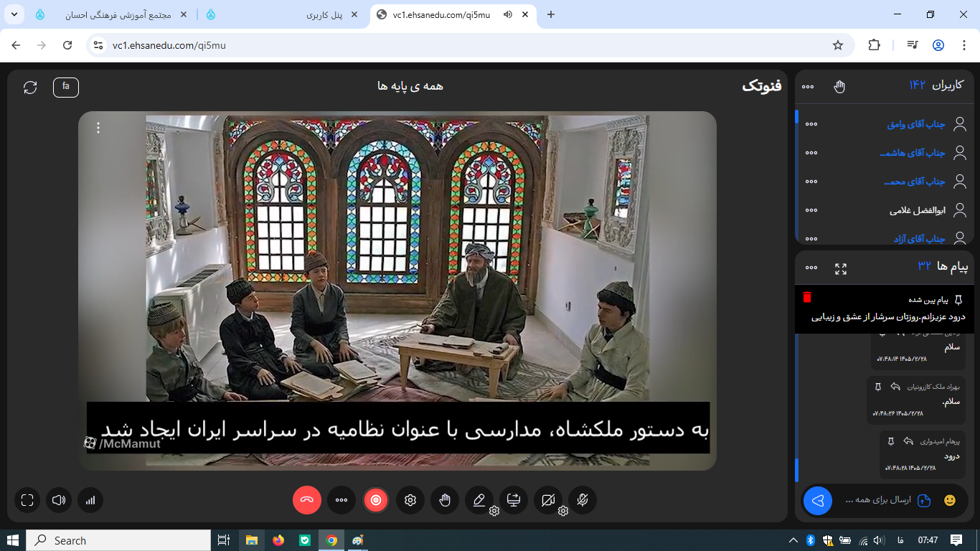View site information icon in address bar

(99, 45)
